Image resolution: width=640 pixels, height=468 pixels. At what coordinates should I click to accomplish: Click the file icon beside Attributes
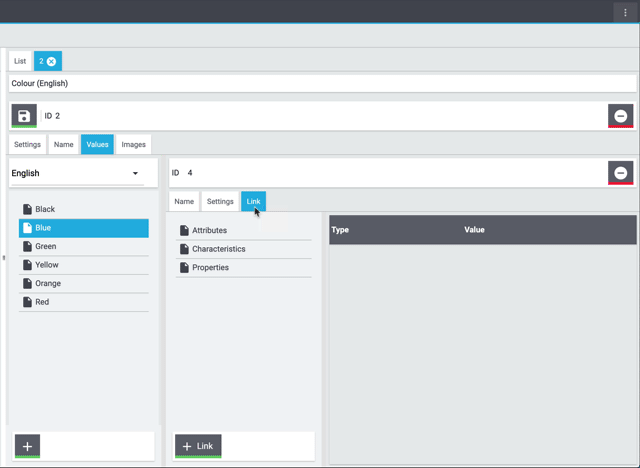184,231
